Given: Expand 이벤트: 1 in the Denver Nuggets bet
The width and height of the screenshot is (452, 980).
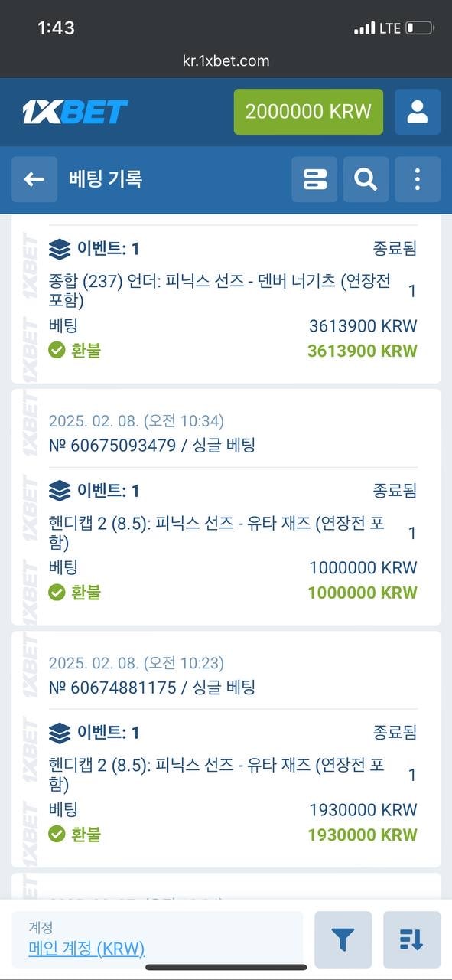Looking at the screenshot, I should coord(108,249).
